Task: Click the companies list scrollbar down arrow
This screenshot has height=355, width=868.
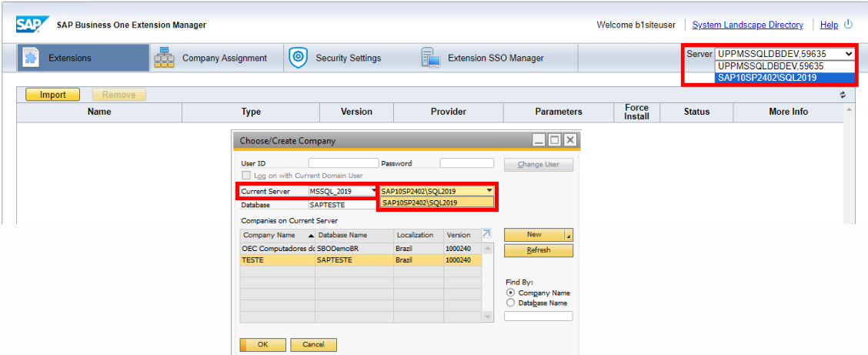Action: click(x=488, y=316)
